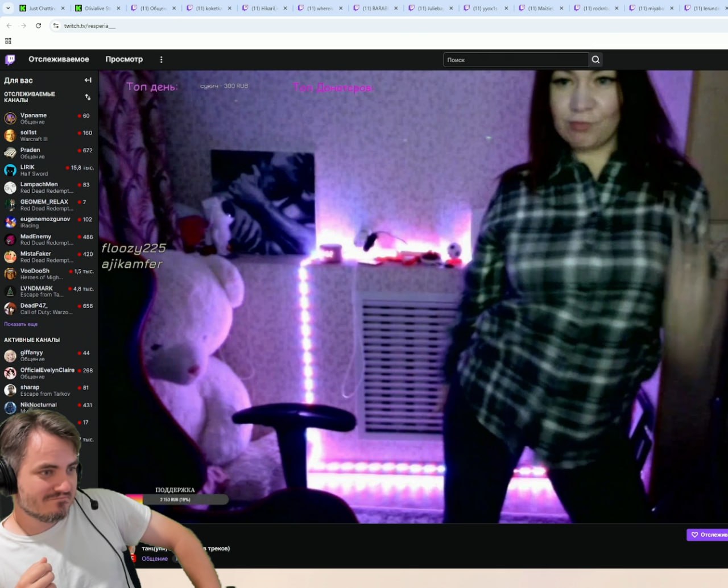Click the search magnifier button
The image size is (728, 588).
pos(595,60)
